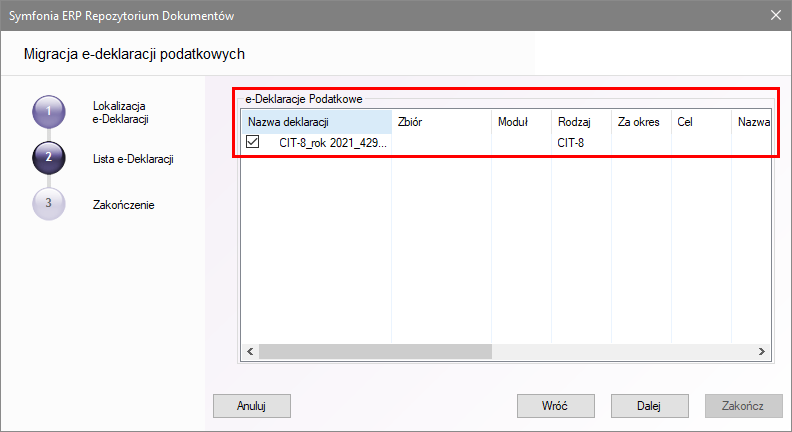The height and width of the screenshot is (432, 792).
Task: Click the Zbiór column header
Action: 441,122
